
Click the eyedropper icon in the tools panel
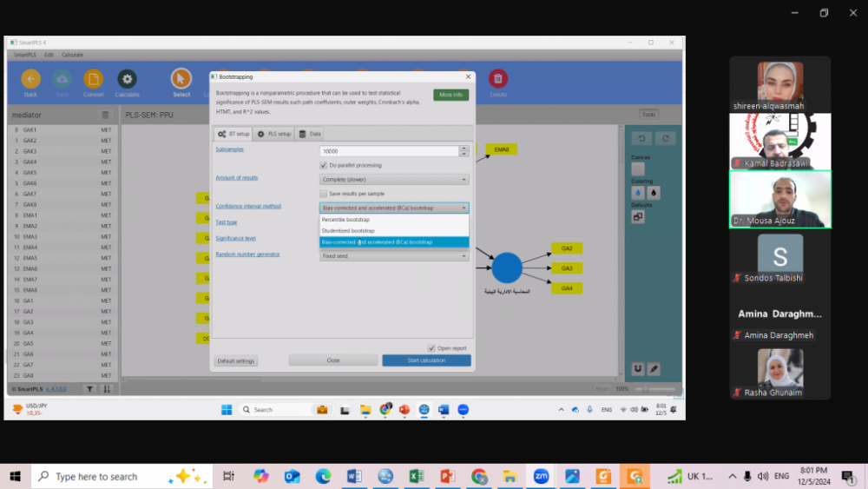(x=654, y=369)
